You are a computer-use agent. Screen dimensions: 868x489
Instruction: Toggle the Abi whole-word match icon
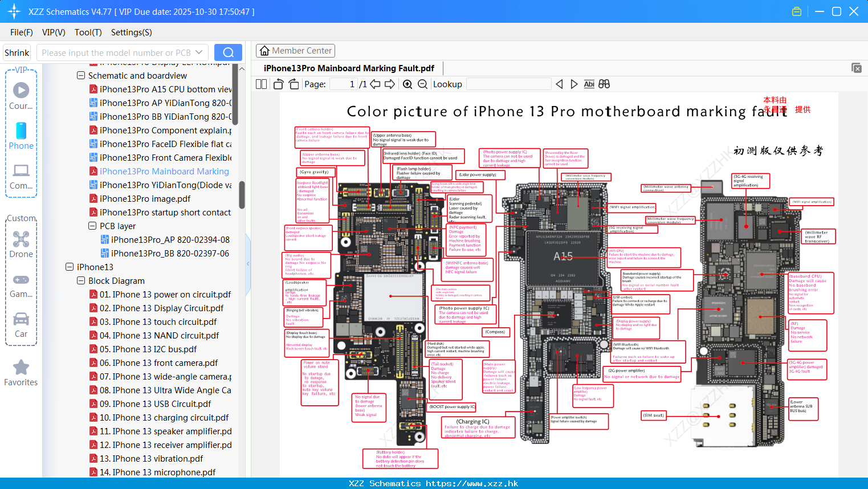click(x=589, y=84)
